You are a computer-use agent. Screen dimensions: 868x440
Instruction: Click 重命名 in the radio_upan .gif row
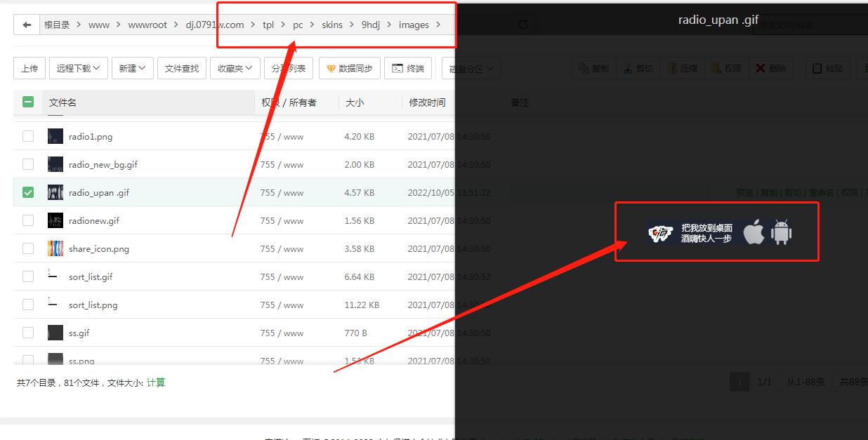pos(821,192)
